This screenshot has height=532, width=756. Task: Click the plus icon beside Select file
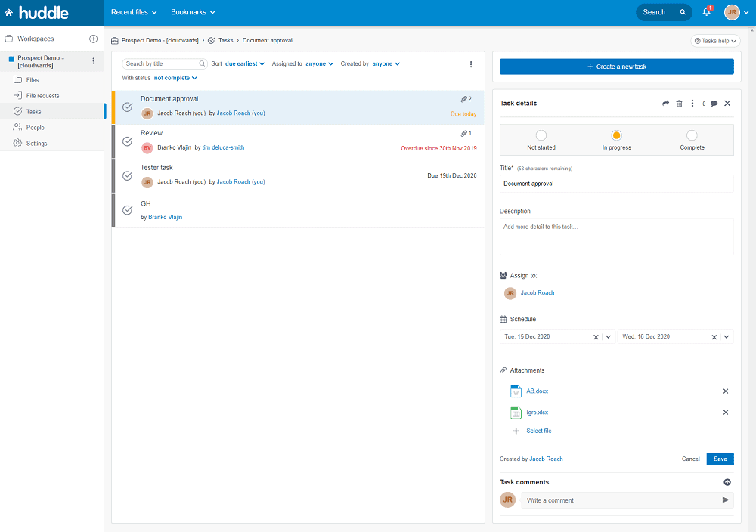pos(516,431)
